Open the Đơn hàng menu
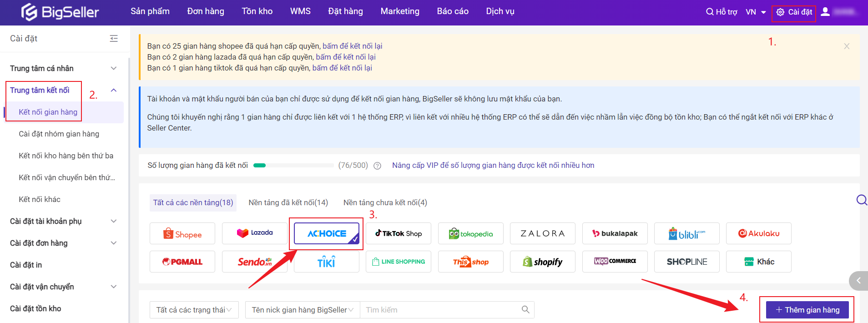 tap(206, 11)
